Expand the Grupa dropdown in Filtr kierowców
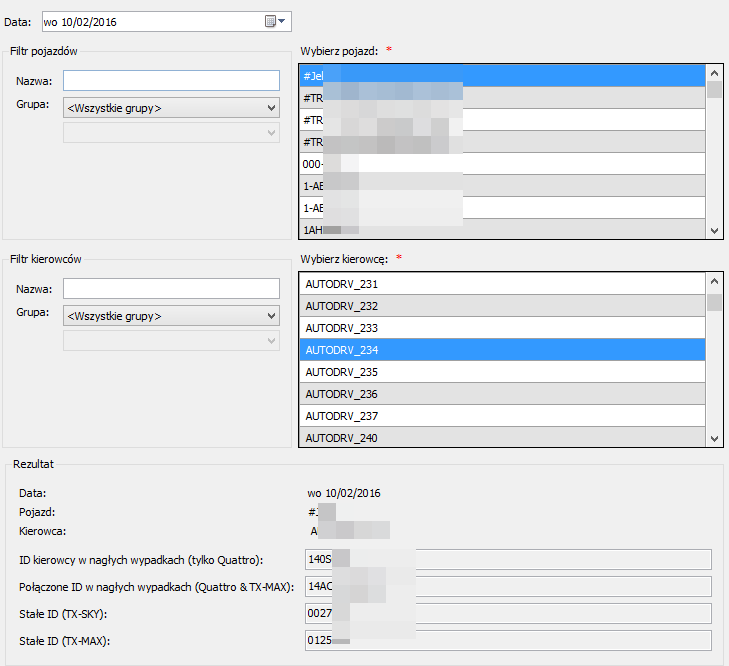 click(171, 315)
